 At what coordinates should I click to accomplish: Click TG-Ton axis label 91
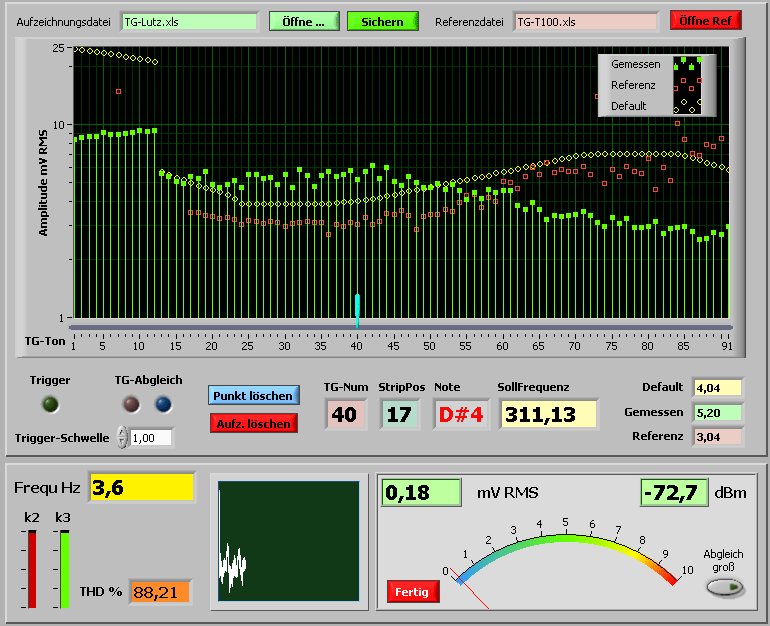click(x=727, y=346)
